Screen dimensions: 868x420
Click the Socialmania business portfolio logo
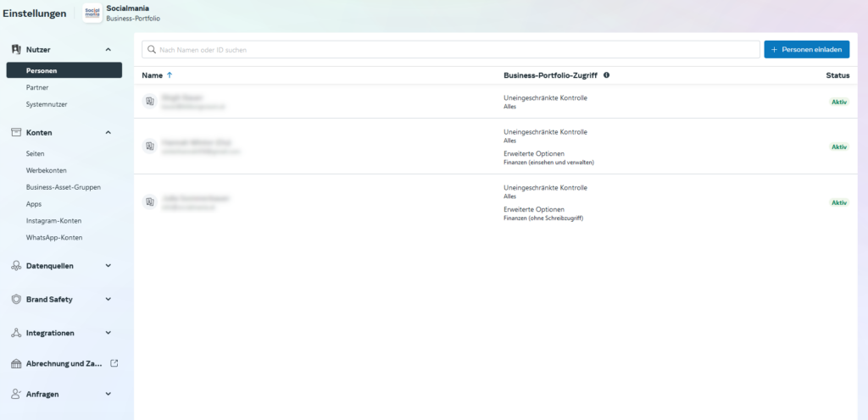tap(92, 13)
